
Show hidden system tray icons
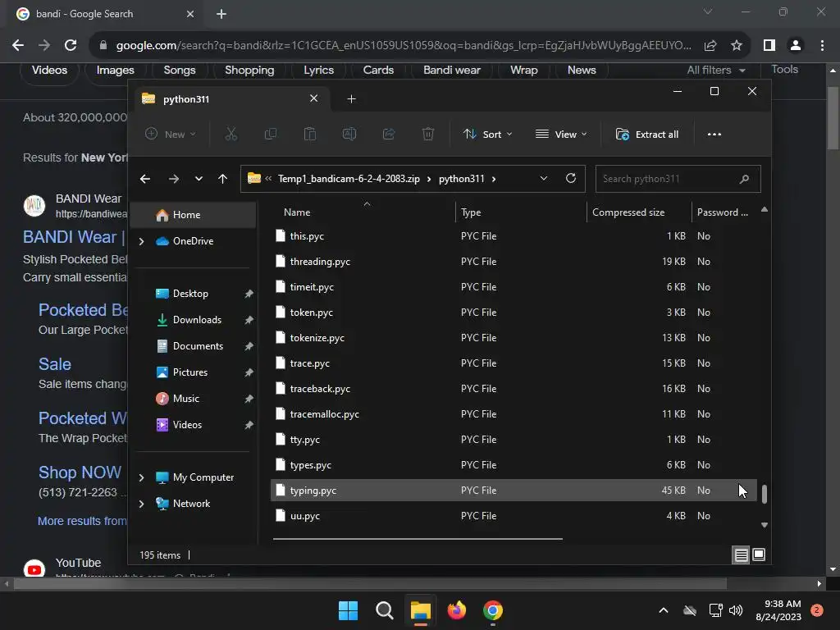pyautogui.click(x=663, y=610)
